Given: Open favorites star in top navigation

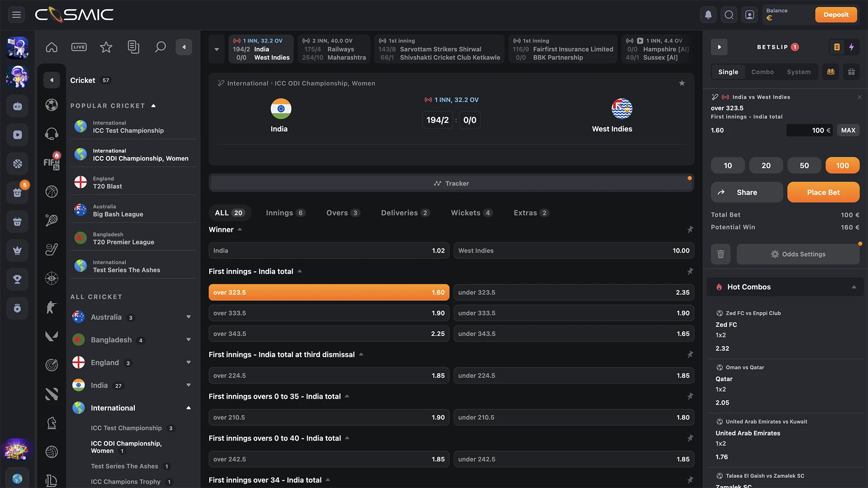Looking at the screenshot, I should tap(106, 47).
